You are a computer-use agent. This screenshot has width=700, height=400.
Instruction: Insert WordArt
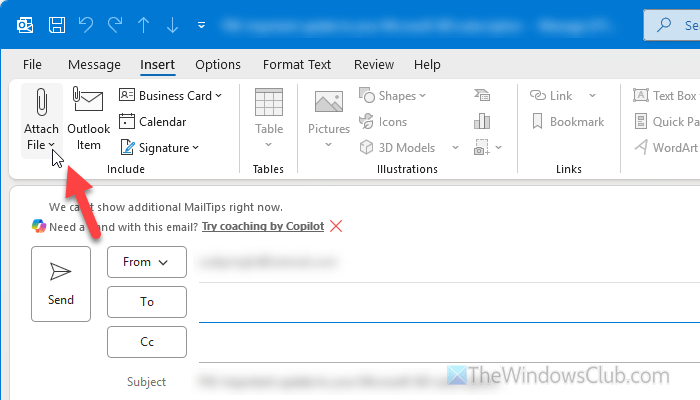[667, 147]
